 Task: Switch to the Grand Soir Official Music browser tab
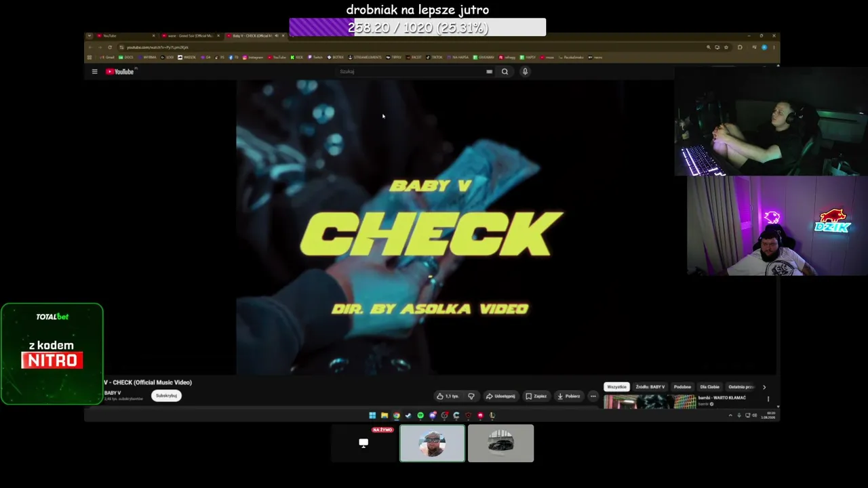coord(191,35)
